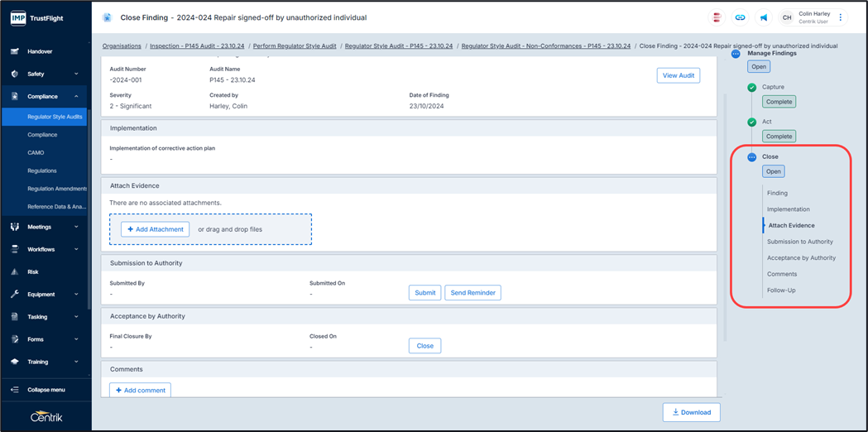Collapse the Compliance section chevron

click(76, 96)
